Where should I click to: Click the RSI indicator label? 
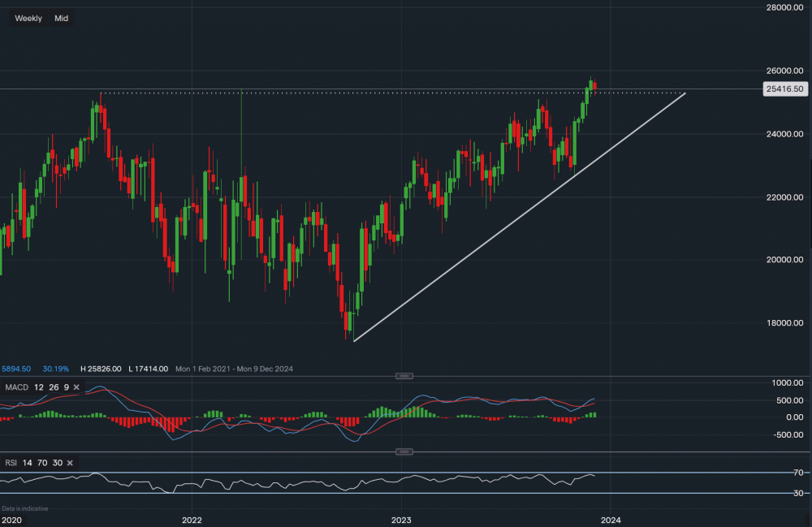pos(11,463)
